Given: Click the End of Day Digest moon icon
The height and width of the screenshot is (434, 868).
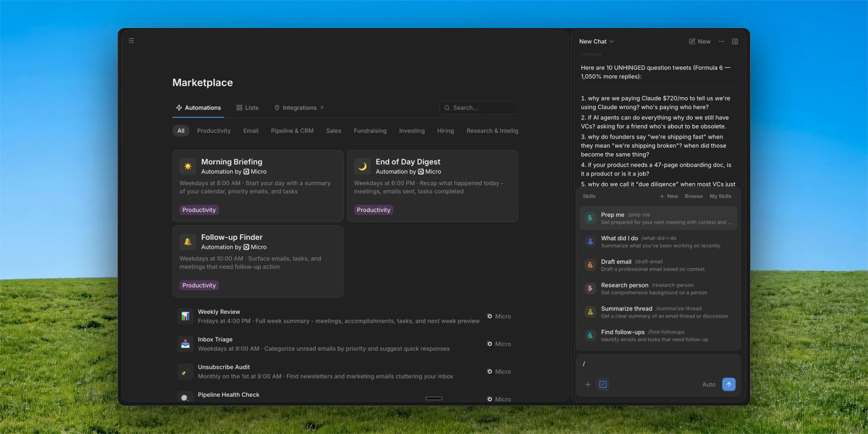Looking at the screenshot, I should click(362, 166).
